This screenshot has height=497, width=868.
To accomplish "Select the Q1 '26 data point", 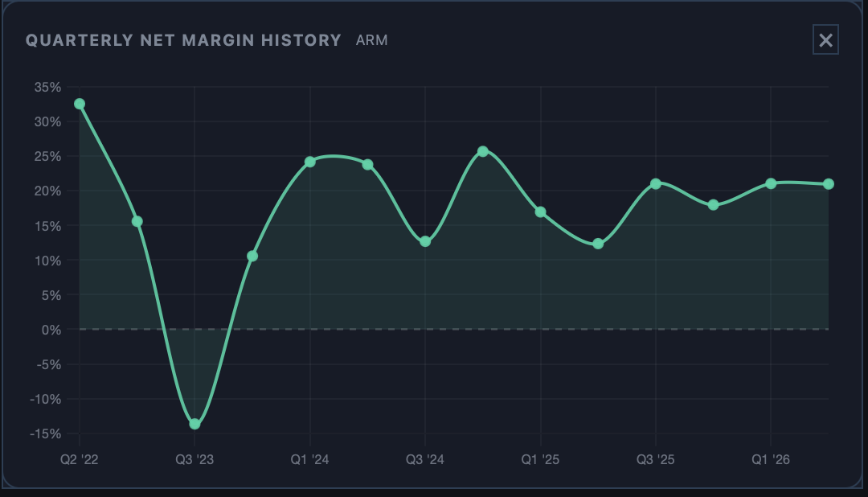I will coord(771,183).
